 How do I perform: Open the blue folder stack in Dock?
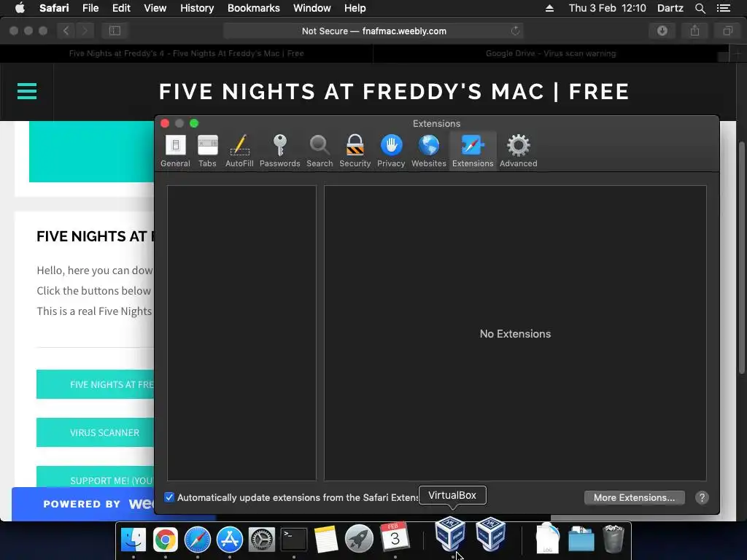click(x=581, y=539)
